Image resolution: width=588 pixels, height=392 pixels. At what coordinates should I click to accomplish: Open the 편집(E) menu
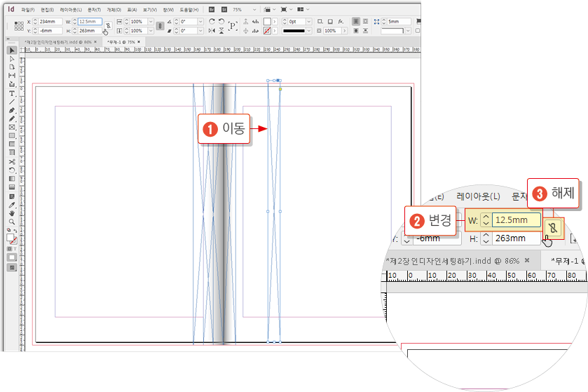coord(47,10)
